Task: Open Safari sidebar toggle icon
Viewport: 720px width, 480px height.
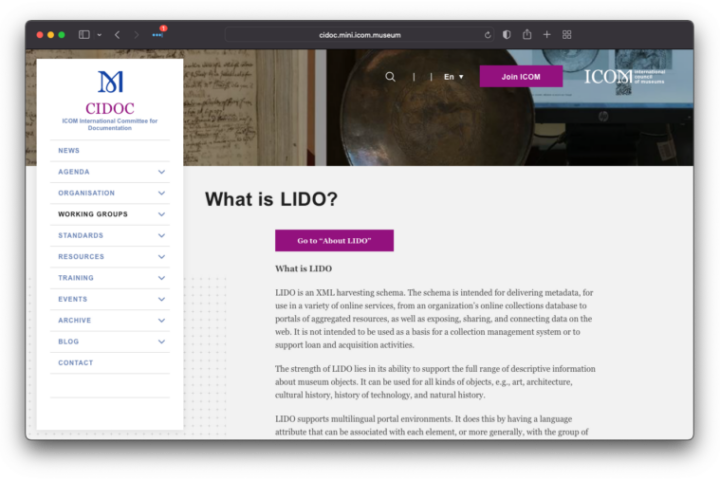Action: [x=84, y=35]
